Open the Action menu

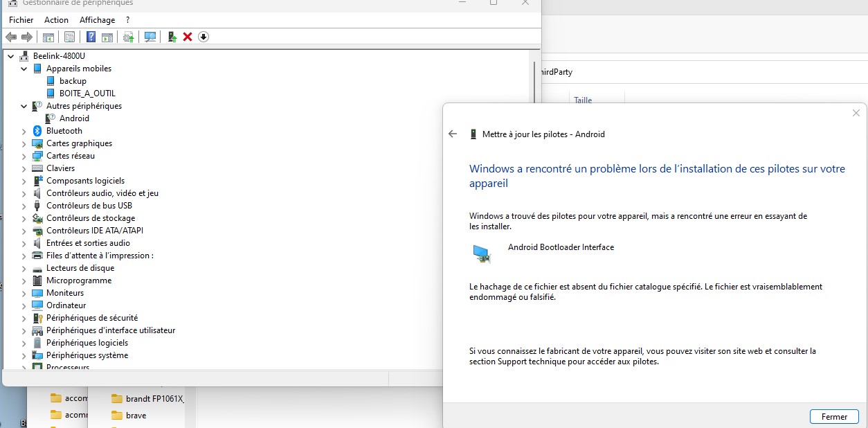(56, 20)
